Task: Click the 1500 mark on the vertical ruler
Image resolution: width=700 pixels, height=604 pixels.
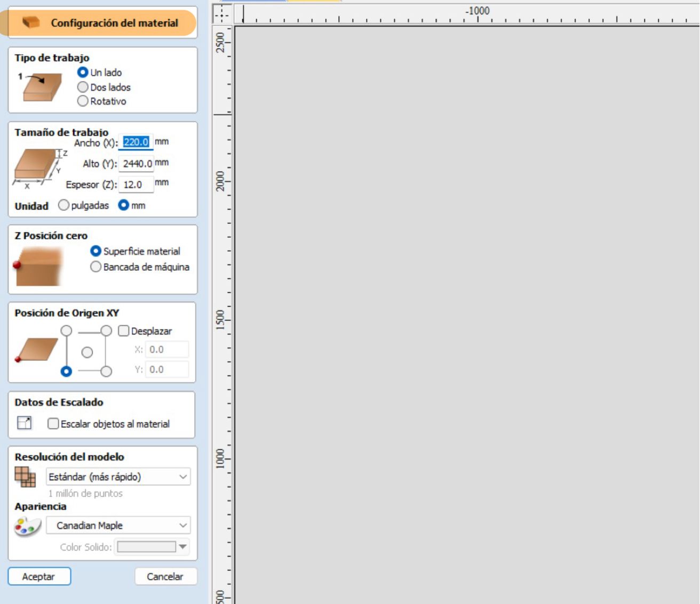Action: pyautogui.click(x=221, y=320)
